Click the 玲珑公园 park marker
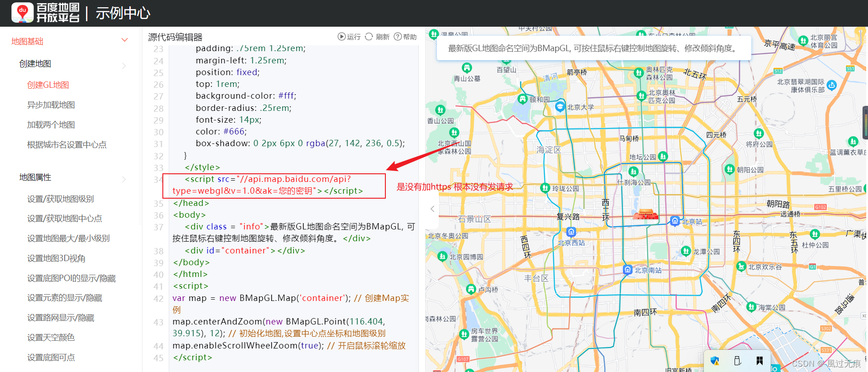Screen dimensions: 868x372 click(545, 188)
